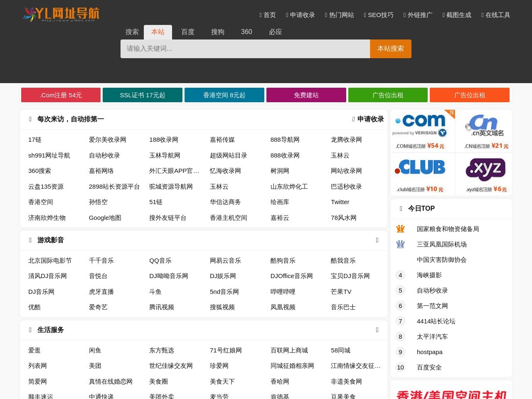Click the gold crown rank icon
Viewport: 532px width, 399px height.
pyautogui.click(x=400, y=229)
